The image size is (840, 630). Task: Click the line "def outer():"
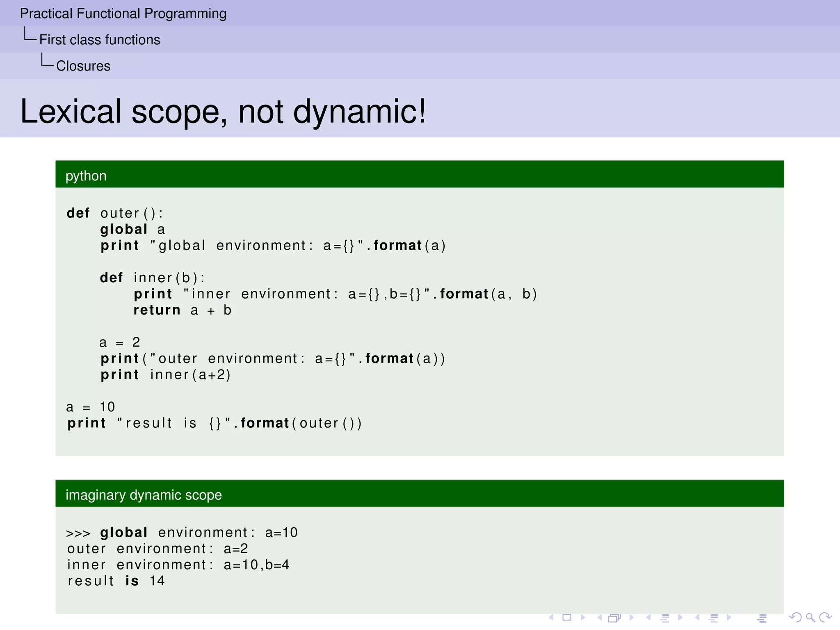pyautogui.click(x=115, y=213)
